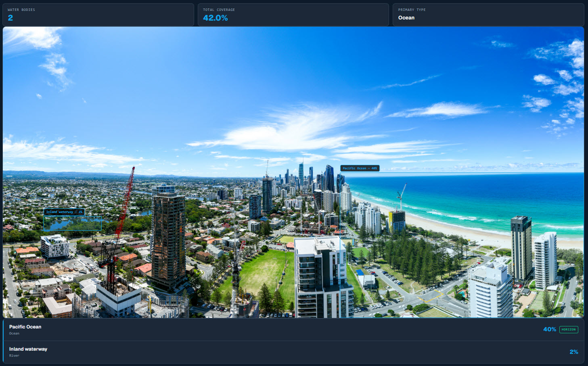Select the 'Inland waterway – 2%' overlay tag
Viewport: 588px width, 366px height.
coord(64,212)
